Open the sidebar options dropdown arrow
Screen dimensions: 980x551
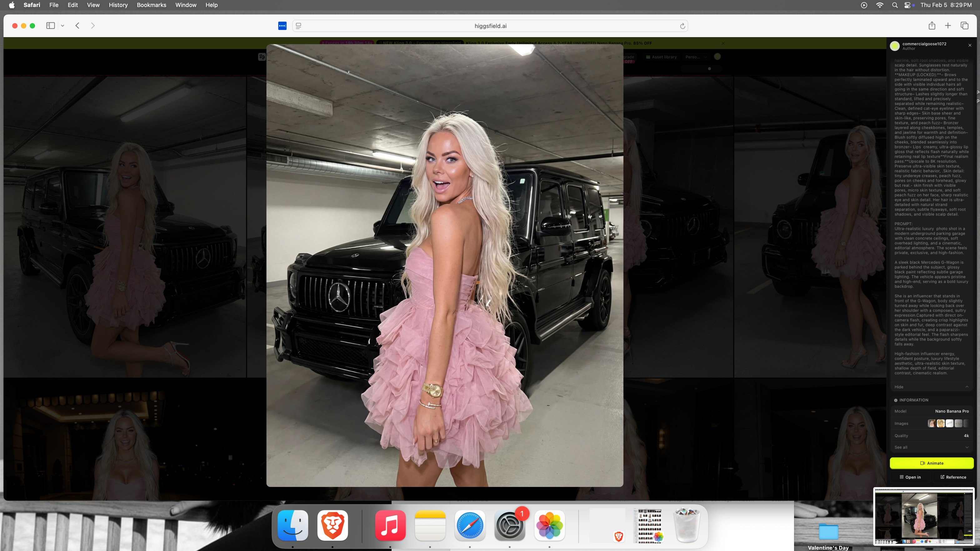[63, 26]
